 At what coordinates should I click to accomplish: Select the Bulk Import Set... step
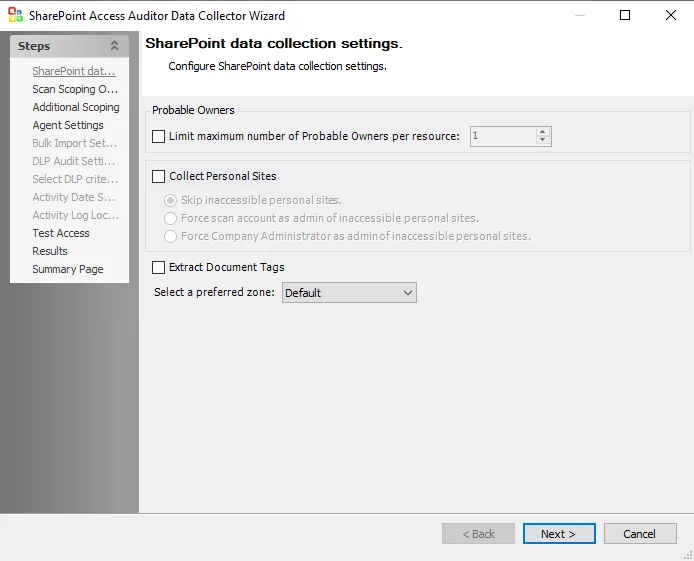[x=75, y=143]
